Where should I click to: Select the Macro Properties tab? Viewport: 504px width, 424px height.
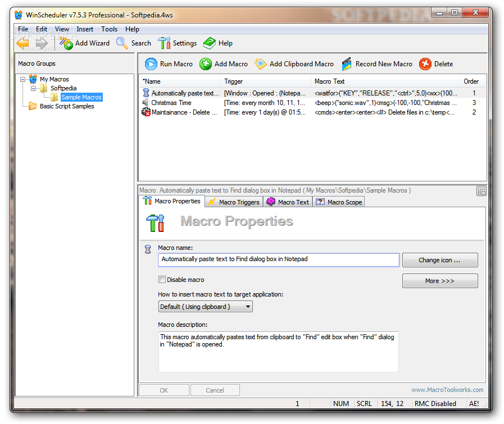172,201
